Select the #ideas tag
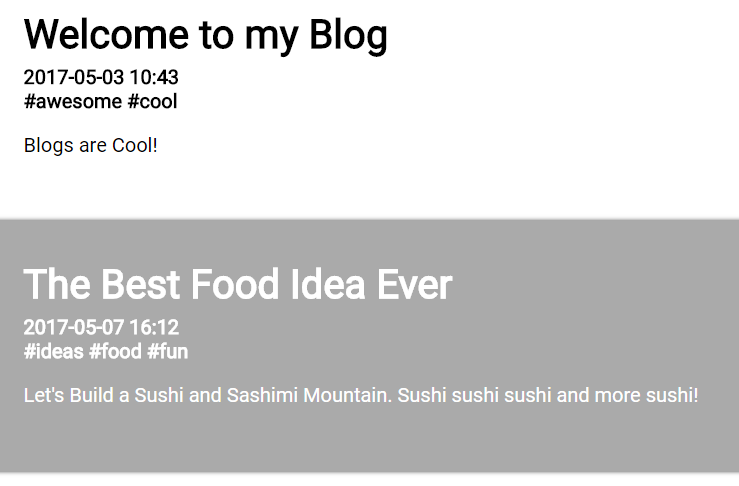The width and height of the screenshot is (739, 486). (x=53, y=351)
